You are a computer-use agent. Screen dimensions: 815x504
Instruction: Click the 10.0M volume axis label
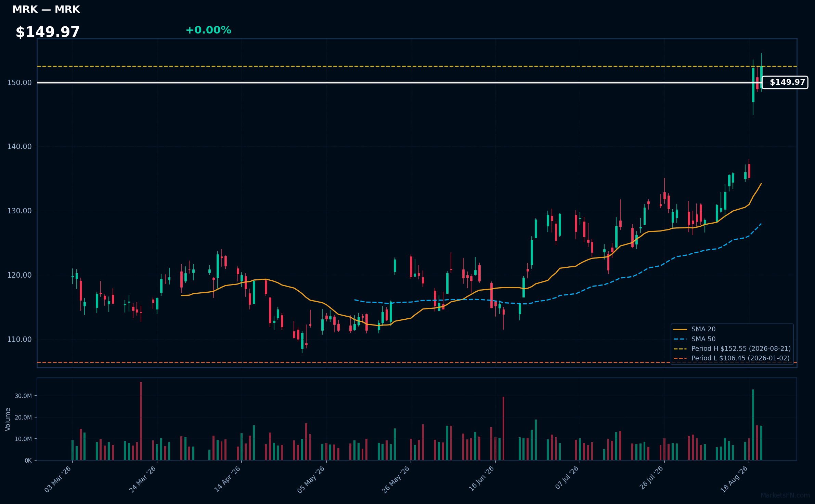pos(23,439)
